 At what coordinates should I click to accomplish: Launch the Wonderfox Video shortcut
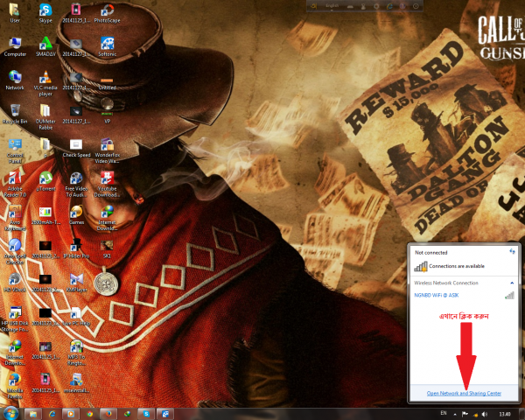[x=107, y=150]
